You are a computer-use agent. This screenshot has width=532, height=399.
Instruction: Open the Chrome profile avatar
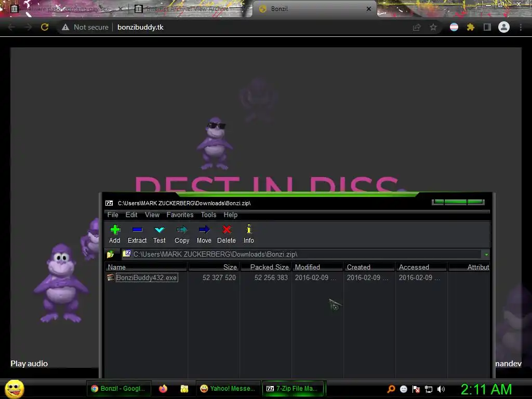click(x=504, y=27)
